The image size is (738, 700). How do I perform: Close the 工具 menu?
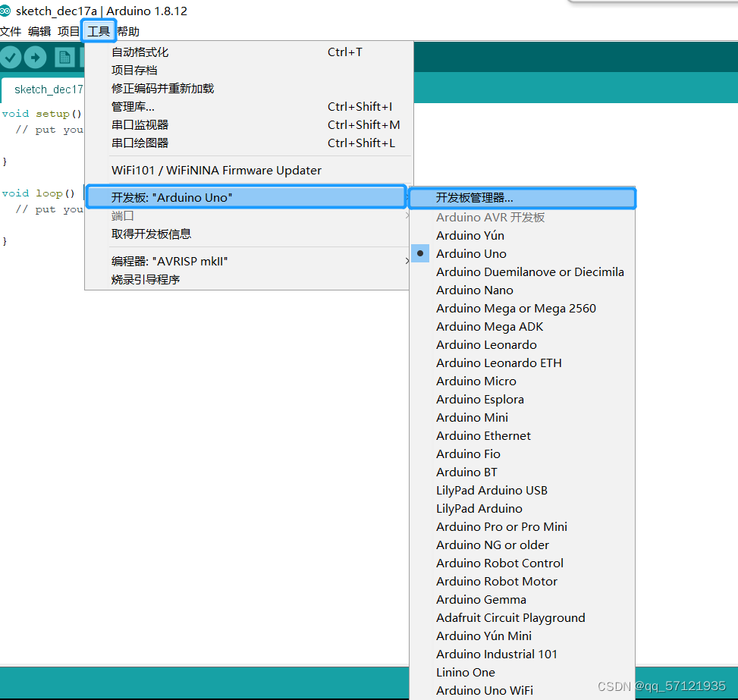pyautogui.click(x=99, y=32)
